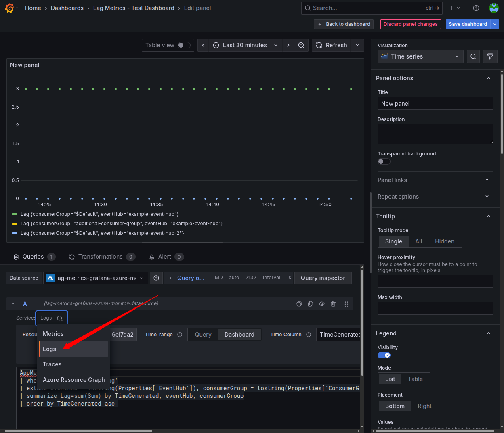Select Logs service option
The image size is (504, 433).
[x=73, y=349]
